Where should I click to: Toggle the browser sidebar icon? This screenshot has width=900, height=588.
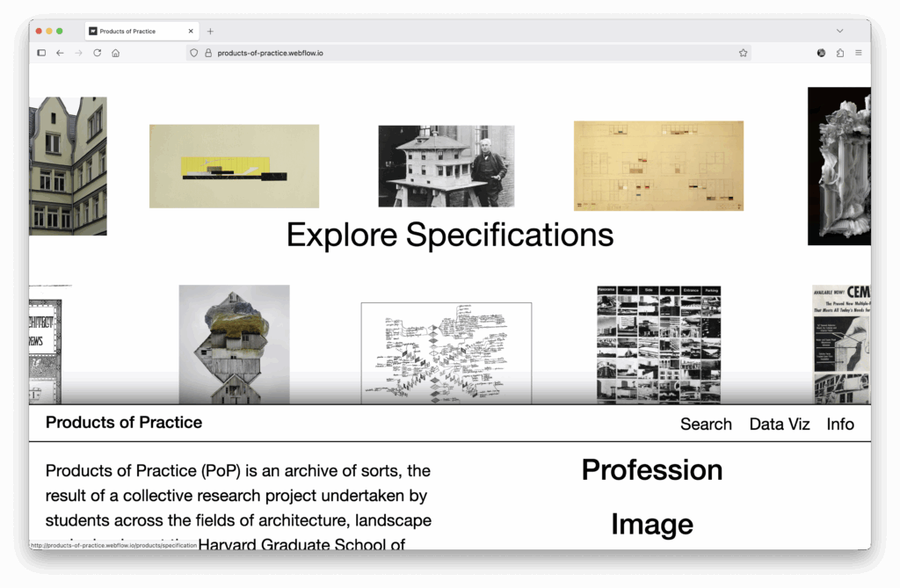coord(41,53)
